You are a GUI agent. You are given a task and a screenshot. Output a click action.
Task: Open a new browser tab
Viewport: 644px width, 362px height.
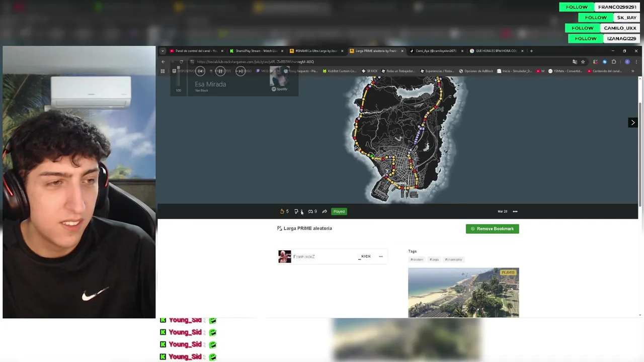[531, 51]
